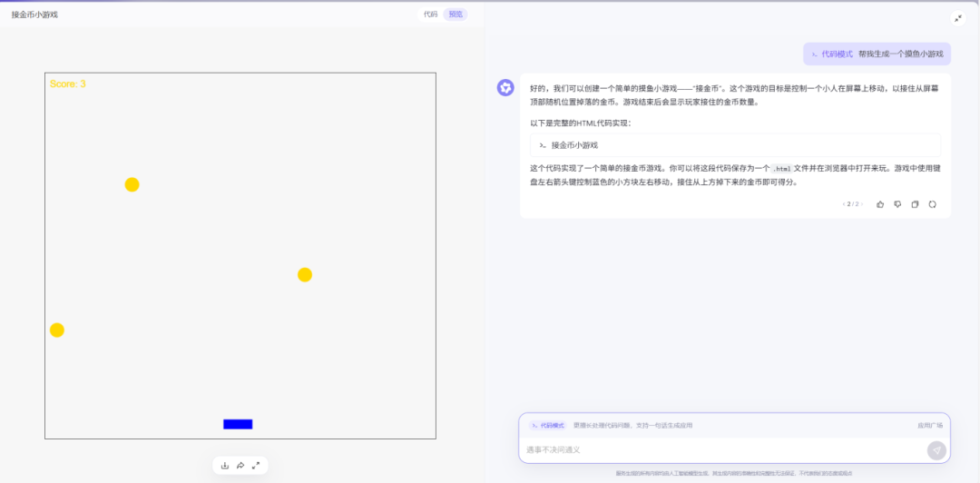Go to the previous response version

point(843,204)
